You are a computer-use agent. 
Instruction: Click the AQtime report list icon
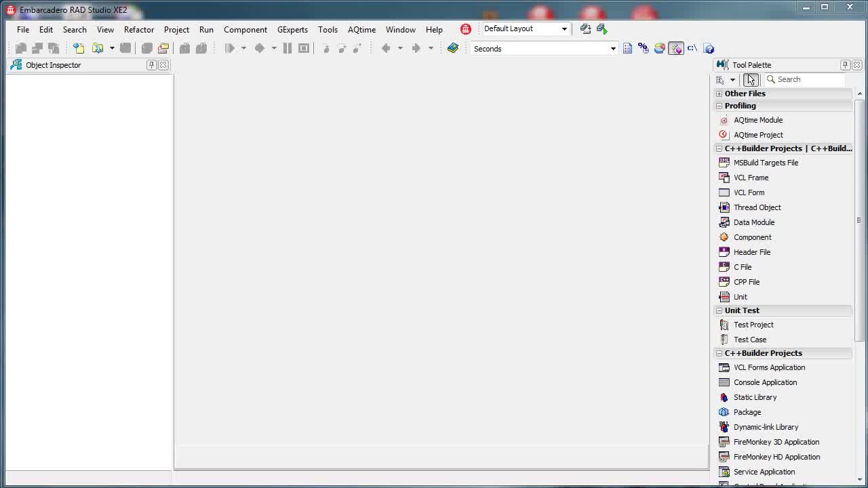(627, 48)
